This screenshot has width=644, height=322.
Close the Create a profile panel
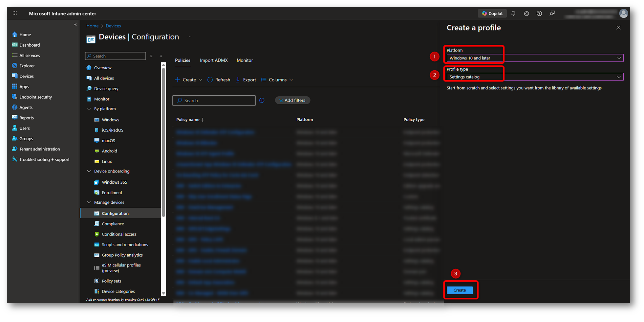click(618, 28)
